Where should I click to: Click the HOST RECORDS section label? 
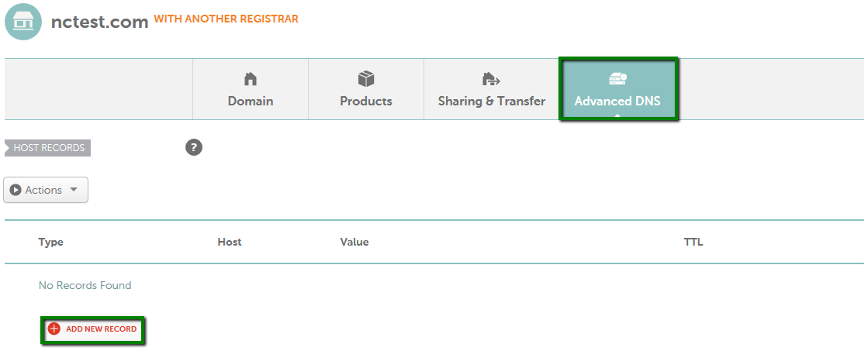(47, 148)
